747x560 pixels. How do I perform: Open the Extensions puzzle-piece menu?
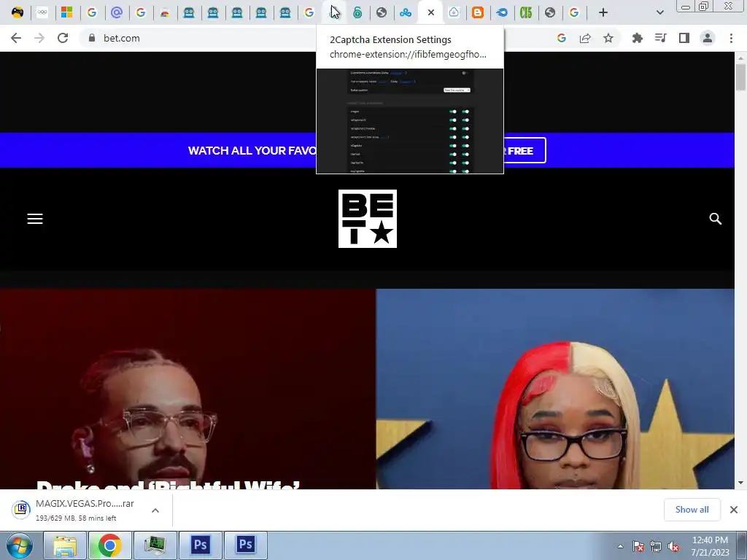(637, 38)
